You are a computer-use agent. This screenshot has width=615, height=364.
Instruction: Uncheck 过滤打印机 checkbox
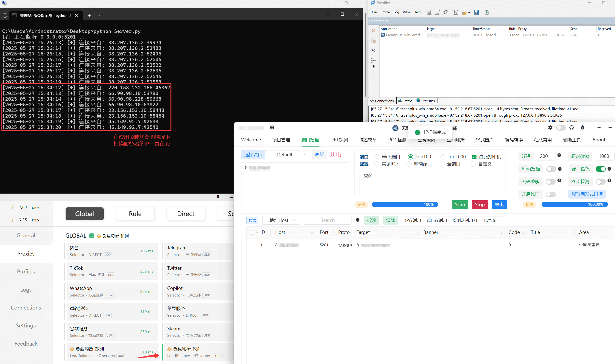[x=474, y=157]
